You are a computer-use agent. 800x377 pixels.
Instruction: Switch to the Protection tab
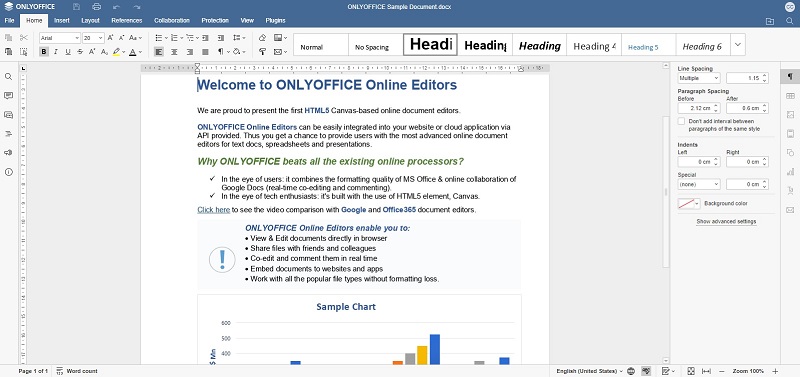click(215, 21)
